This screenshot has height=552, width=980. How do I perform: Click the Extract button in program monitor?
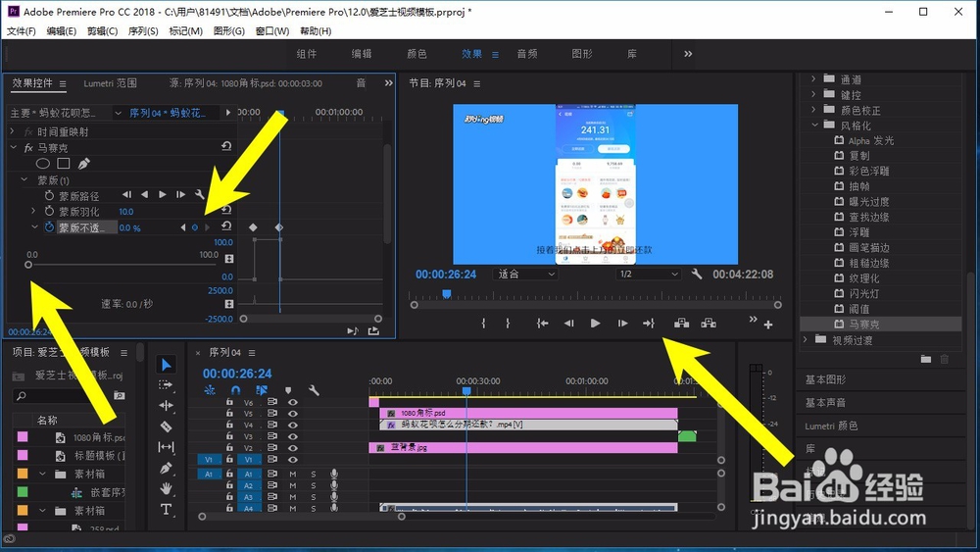coord(709,324)
